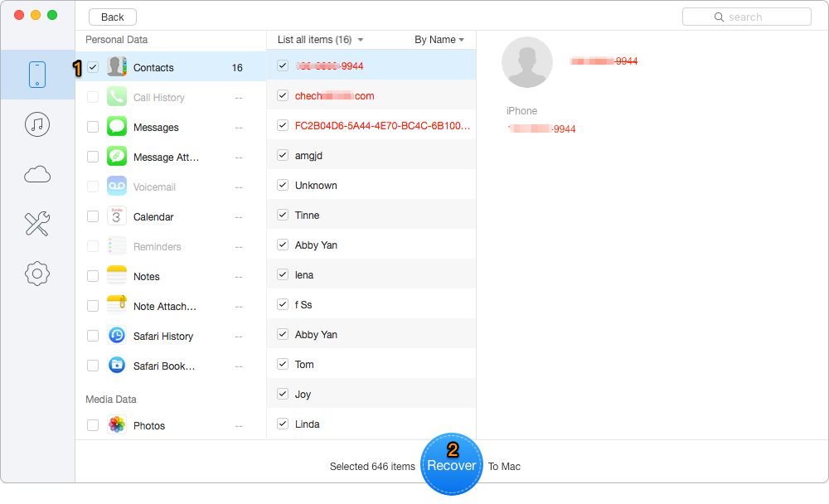Open the settings gear in sidebar
The width and height of the screenshot is (829, 504).
point(37,274)
